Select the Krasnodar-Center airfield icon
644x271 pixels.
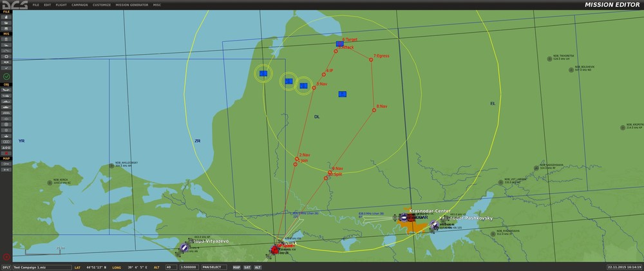(x=404, y=218)
